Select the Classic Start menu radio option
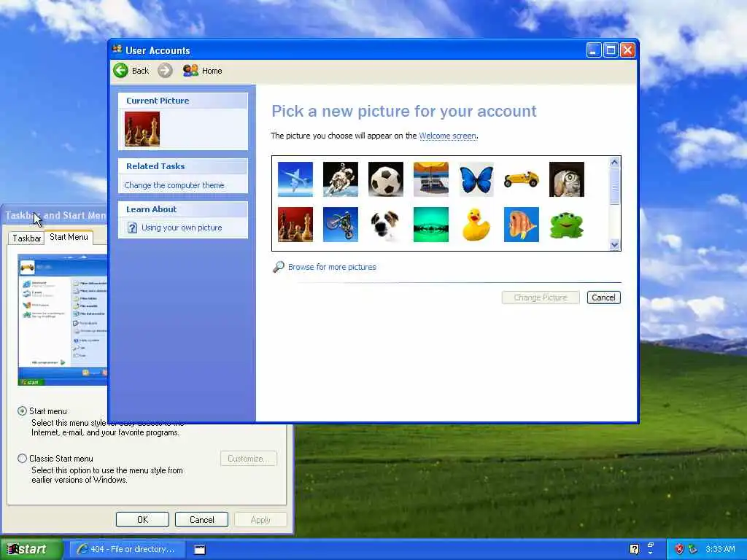 [x=22, y=459]
